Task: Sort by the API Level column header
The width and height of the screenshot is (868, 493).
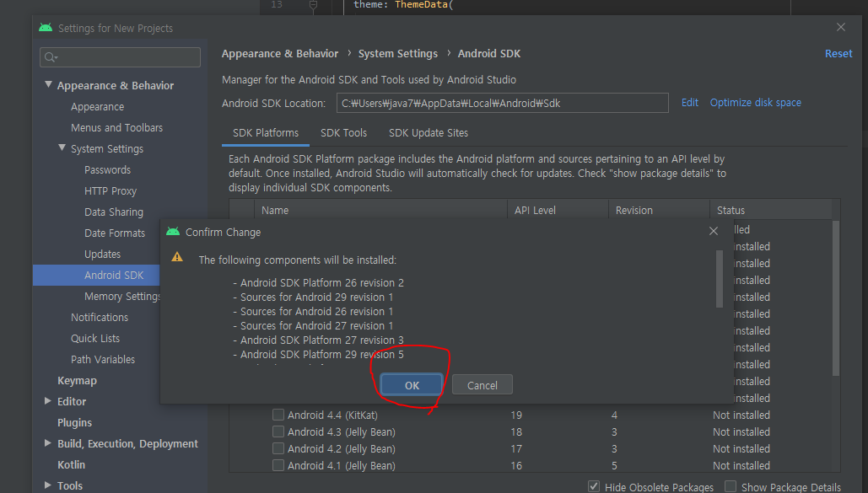Action: point(558,210)
